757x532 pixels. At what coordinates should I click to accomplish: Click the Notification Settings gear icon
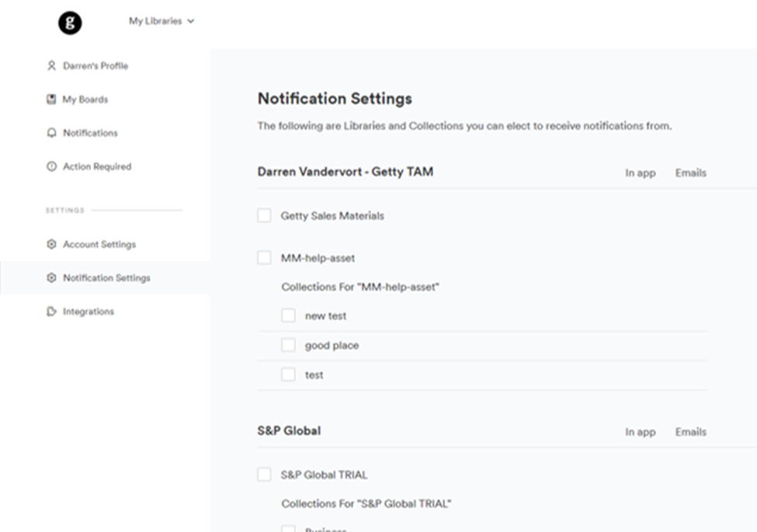click(51, 277)
